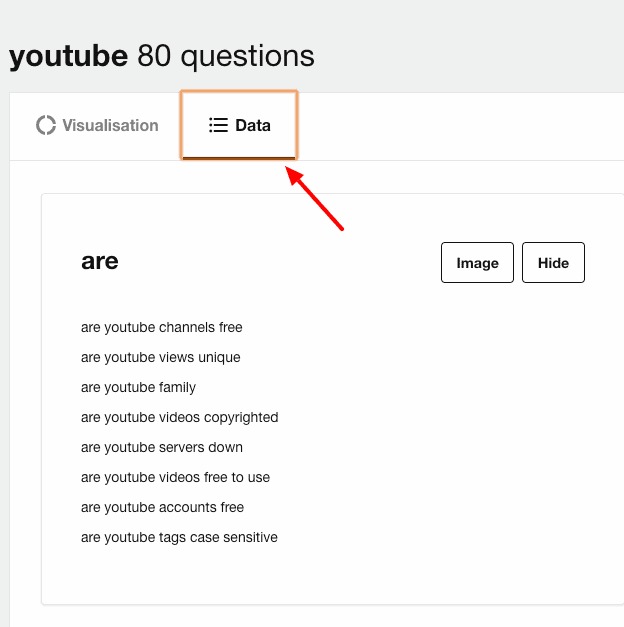624x627 pixels.
Task: Select 'are youtube tags case sensitive'
Action: click(179, 537)
